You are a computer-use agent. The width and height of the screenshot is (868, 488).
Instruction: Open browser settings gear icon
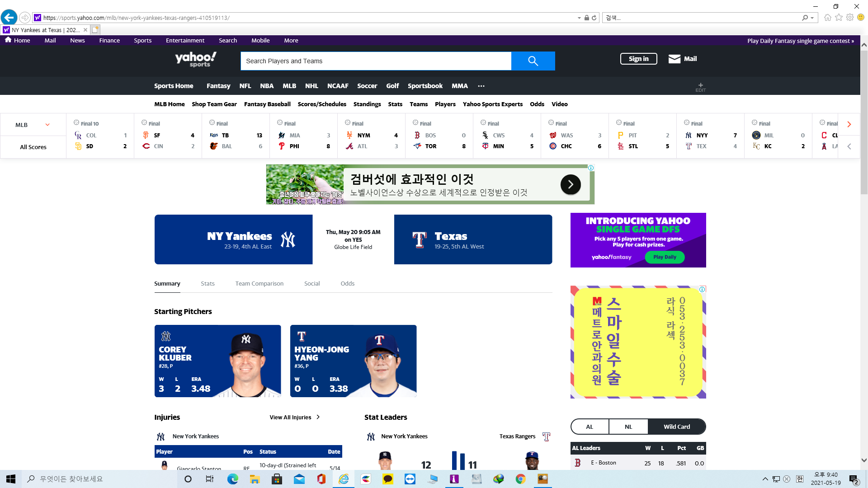(850, 18)
